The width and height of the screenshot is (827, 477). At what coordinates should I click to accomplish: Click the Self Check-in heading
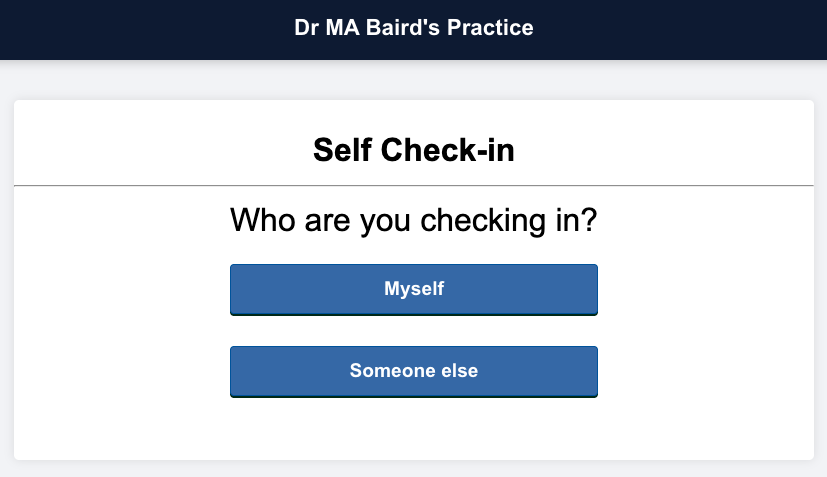pos(413,151)
